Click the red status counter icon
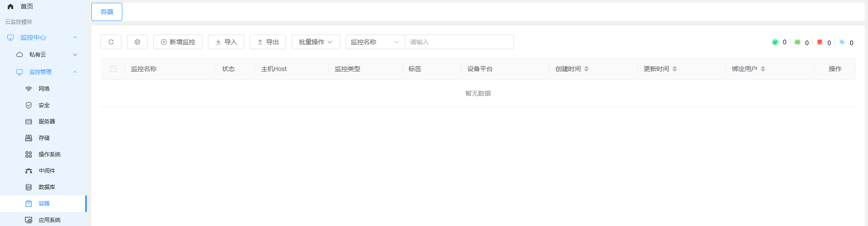This screenshot has width=868, height=226. point(820,42)
